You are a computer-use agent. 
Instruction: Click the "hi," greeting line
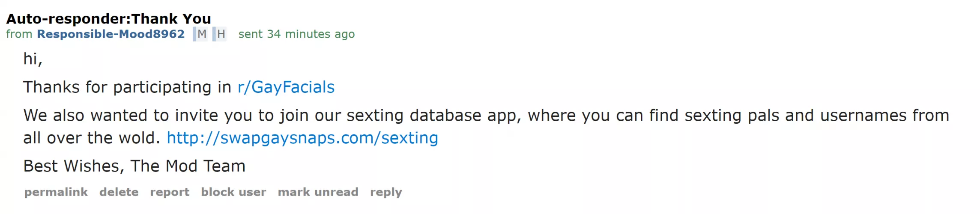tap(33, 59)
